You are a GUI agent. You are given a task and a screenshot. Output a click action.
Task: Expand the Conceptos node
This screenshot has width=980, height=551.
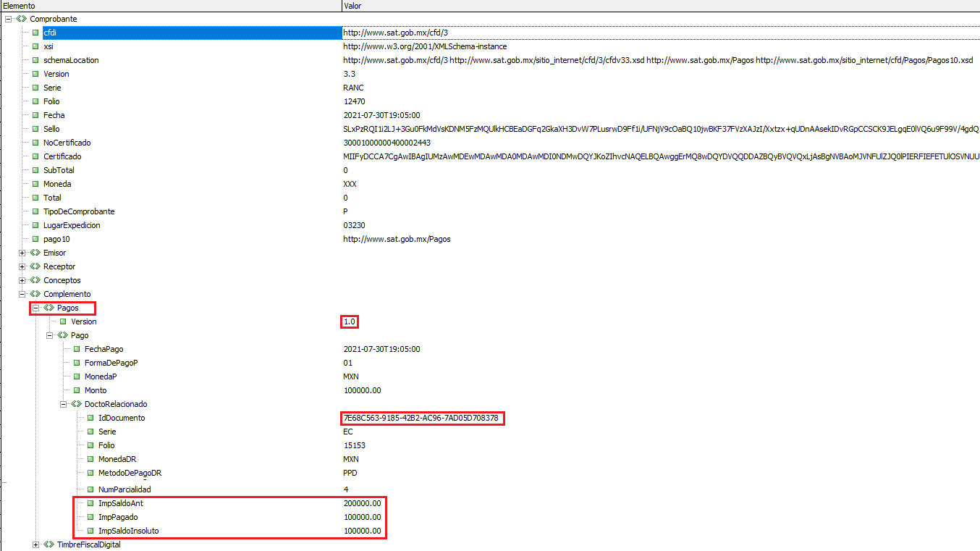click(x=22, y=280)
